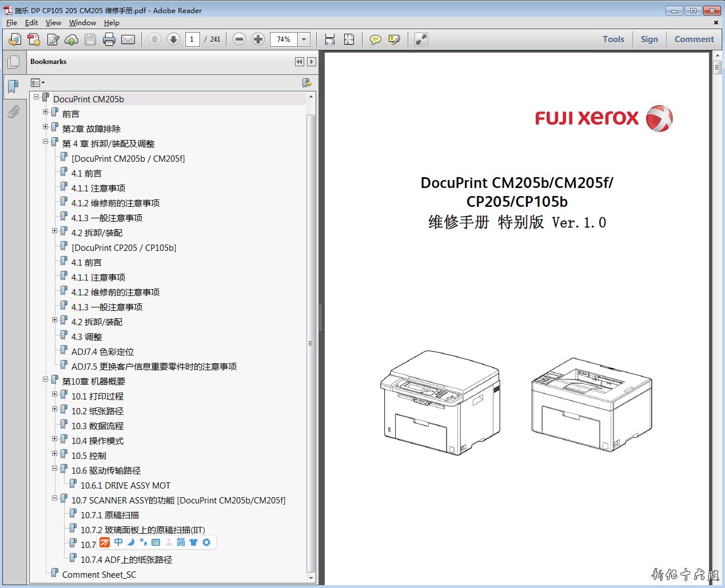725x588 pixels.
Task: Expand the 第2章 故障排除 bookmark
Action: 46,127
